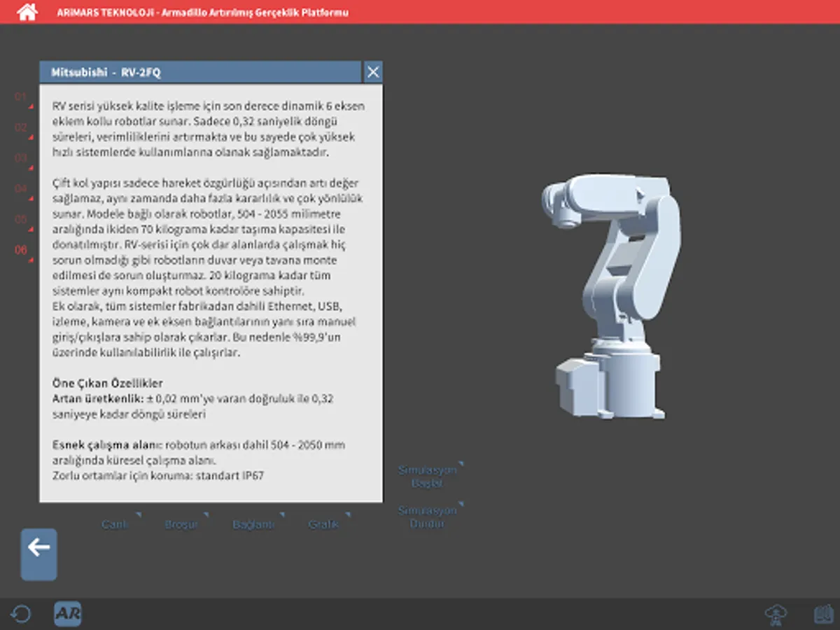The image size is (840, 630).
Task: Click Simülasyon Başlat
Action: pyautogui.click(x=429, y=476)
